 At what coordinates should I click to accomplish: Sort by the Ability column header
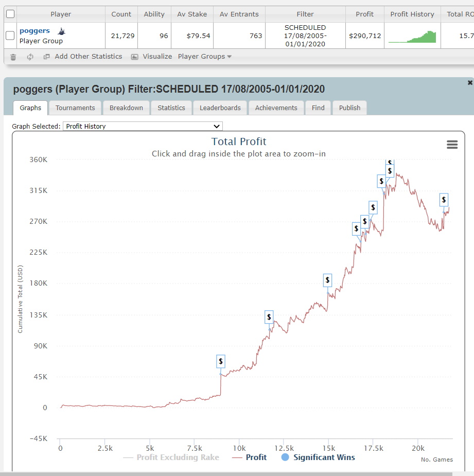[154, 14]
